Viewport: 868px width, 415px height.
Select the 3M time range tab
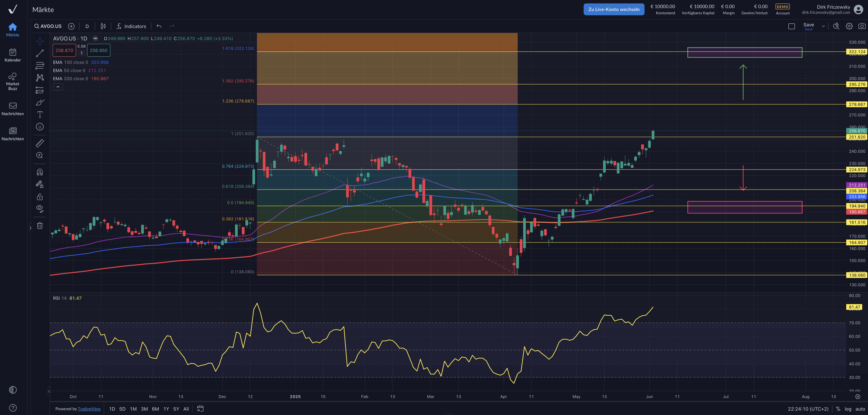coord(144,409)
